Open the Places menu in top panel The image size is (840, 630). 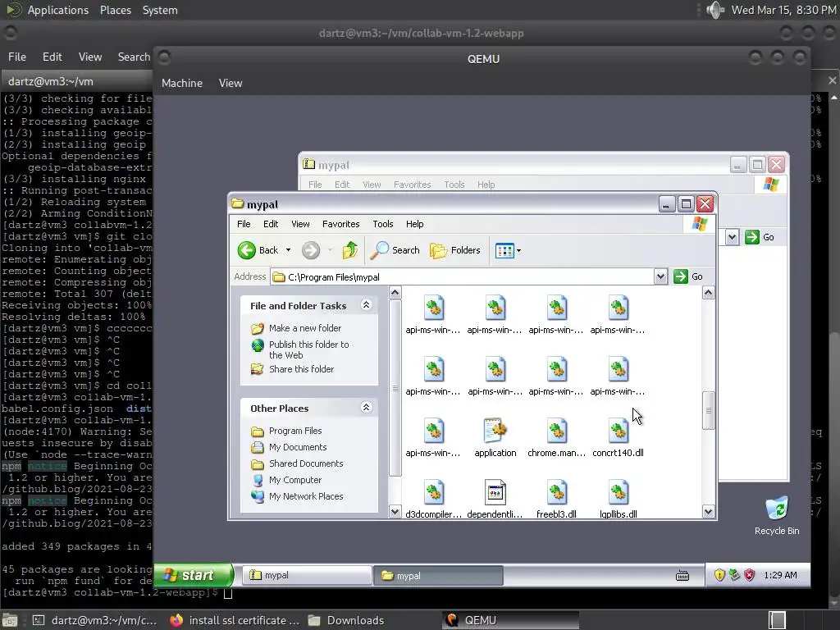click(x=116, y=10)
